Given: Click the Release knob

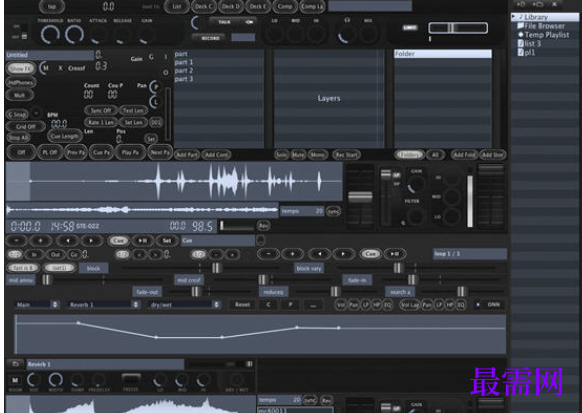Looking at the screenshot, I should (122, 35).
